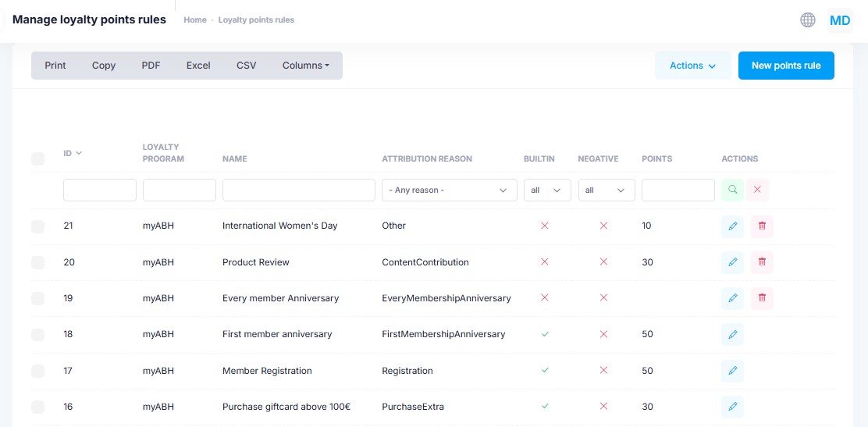Click negative X mark of rule 19
This screenshot has width=868, height=427.
tap(603, 298)
